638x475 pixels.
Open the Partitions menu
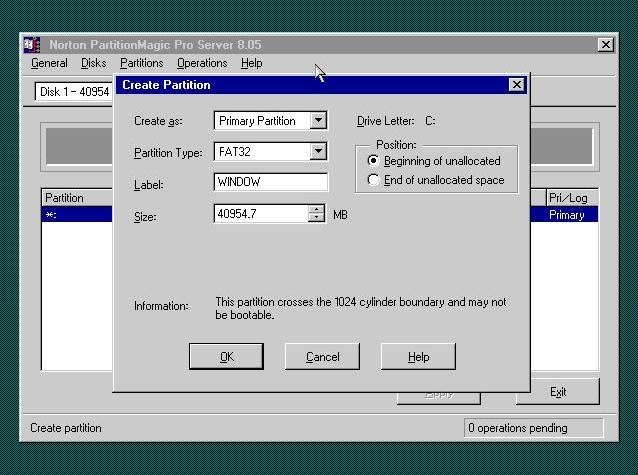(x=142, y=63)
